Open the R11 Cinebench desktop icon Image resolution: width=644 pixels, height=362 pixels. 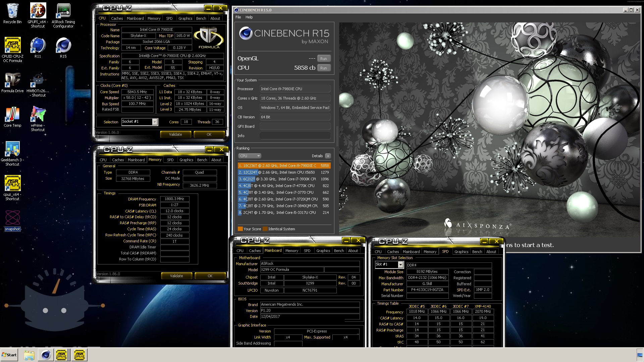click(38, 48)
